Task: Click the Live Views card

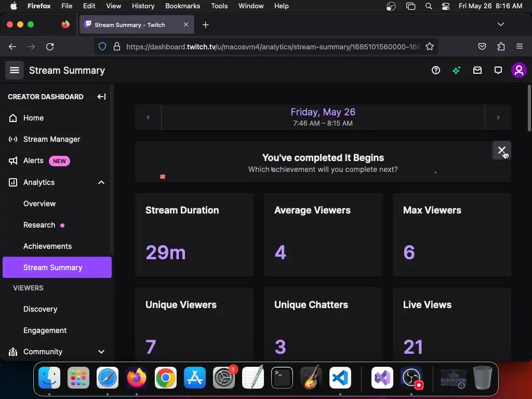Action: click(x=452, y=324)
